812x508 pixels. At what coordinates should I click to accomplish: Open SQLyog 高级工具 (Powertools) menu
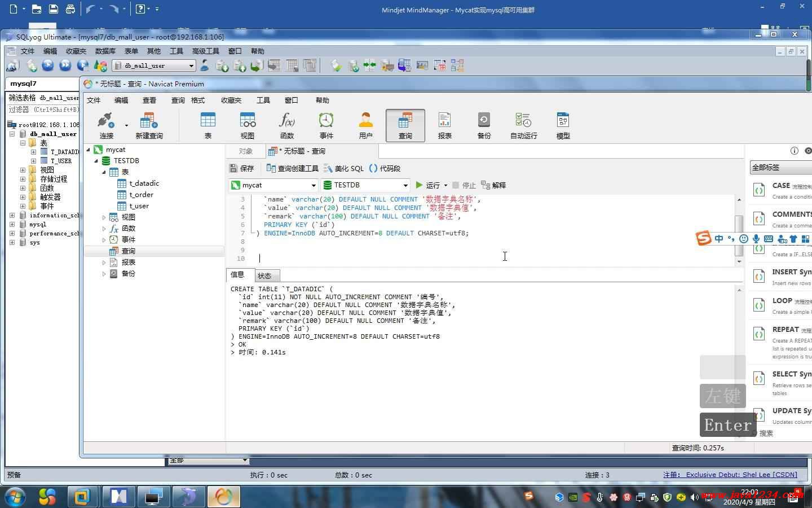(206, 51)
